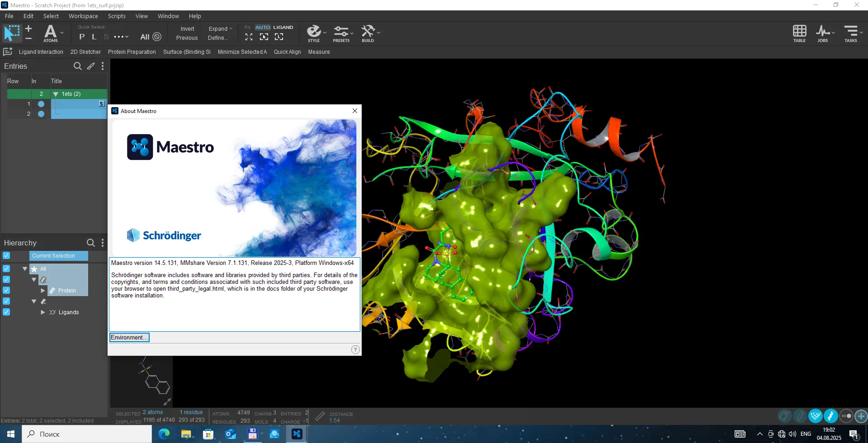Open the STYLE dropdown arrow
868x443 pixels.
coord(325,33)
